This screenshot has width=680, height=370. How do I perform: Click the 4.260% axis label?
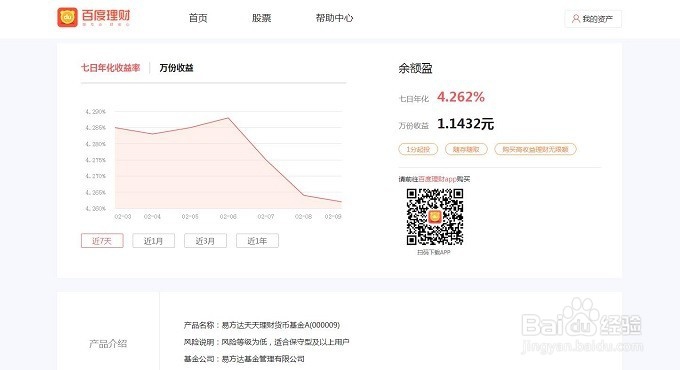95,209
